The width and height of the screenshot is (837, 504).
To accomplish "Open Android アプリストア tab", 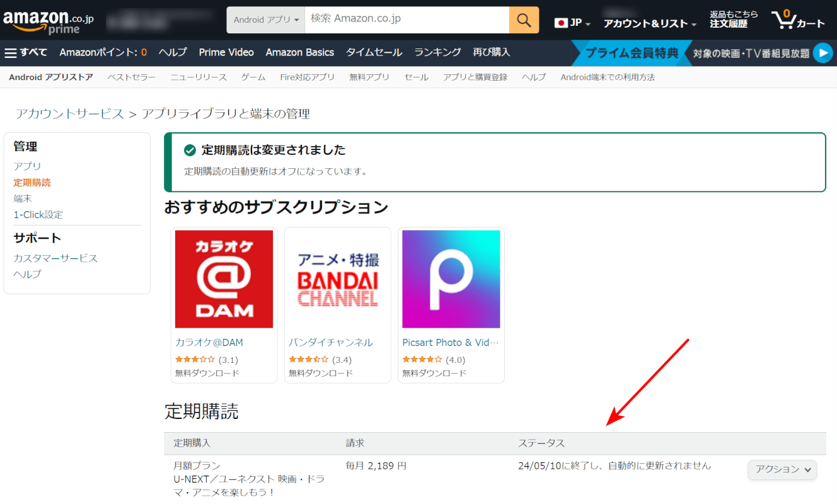I will (51, 77).
